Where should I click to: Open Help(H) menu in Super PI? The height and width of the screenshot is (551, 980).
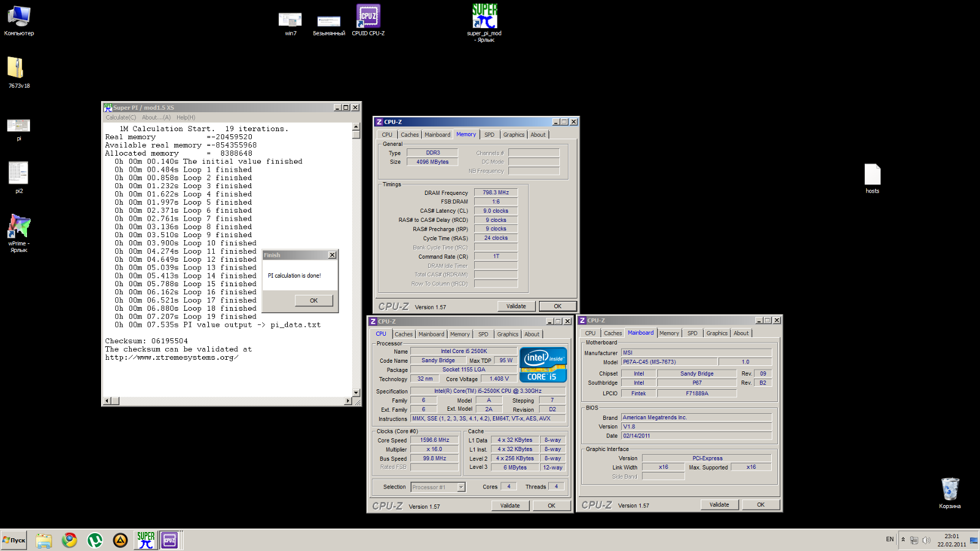(x=186, y=117)
